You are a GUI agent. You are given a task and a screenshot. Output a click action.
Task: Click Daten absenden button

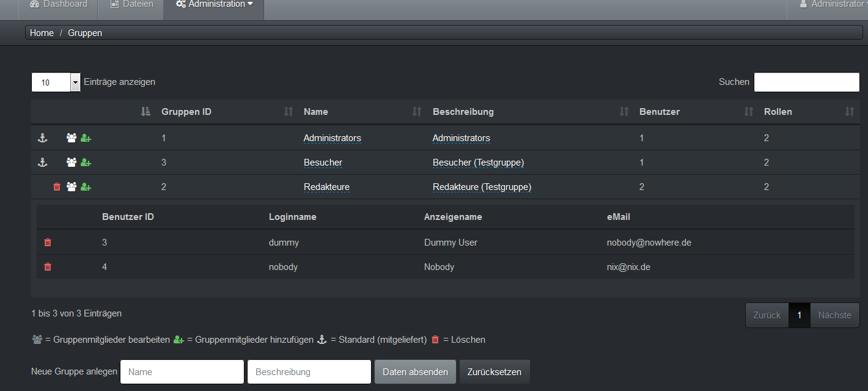[x=415, y=372]
